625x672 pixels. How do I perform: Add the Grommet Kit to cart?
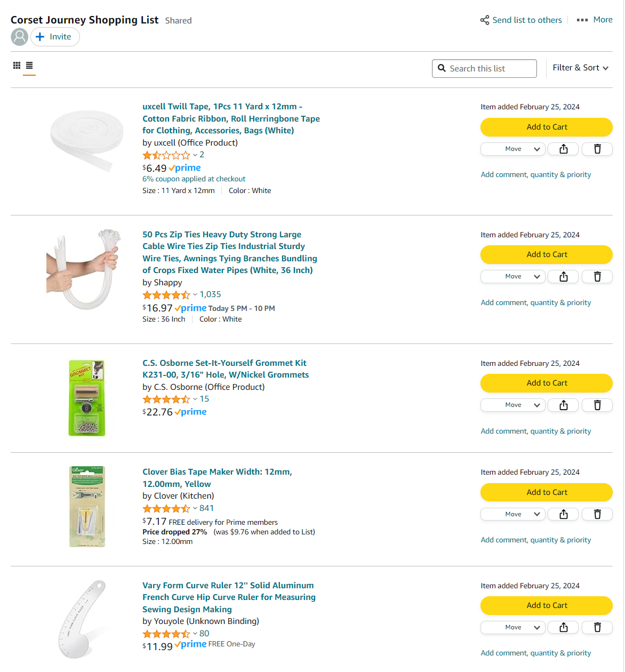546,383
